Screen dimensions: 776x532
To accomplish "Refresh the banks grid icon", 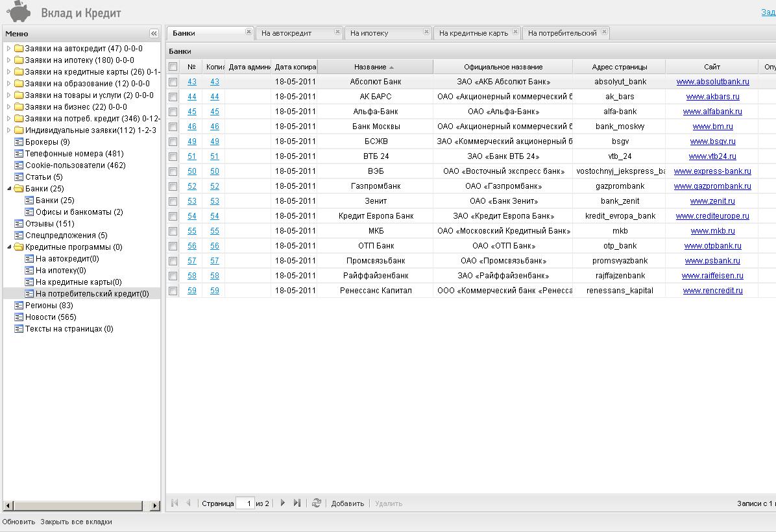I will [317, 503].
